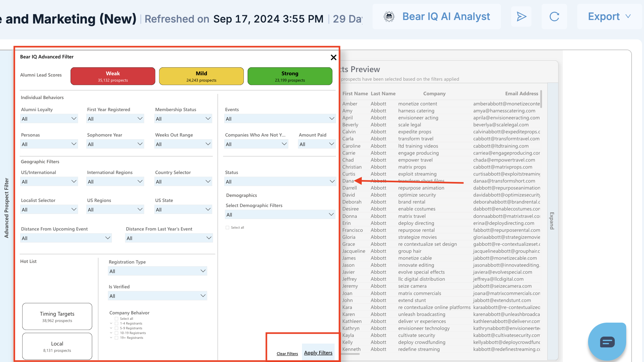The width and height of the screenshot is (644, 362).
Task: Check the 5-9 Registrants checkbox
Action: (x=117, y=328)
